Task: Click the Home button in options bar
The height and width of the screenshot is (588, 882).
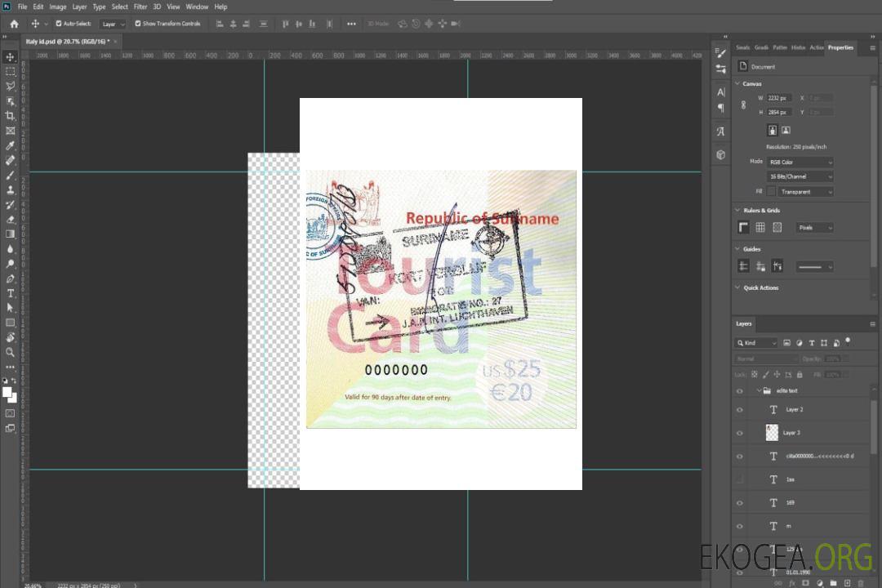Action: pos(14,24)
